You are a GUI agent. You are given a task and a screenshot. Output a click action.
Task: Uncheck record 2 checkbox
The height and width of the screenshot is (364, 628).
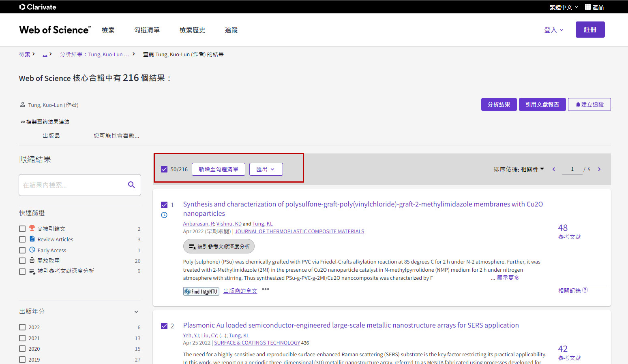164,326
